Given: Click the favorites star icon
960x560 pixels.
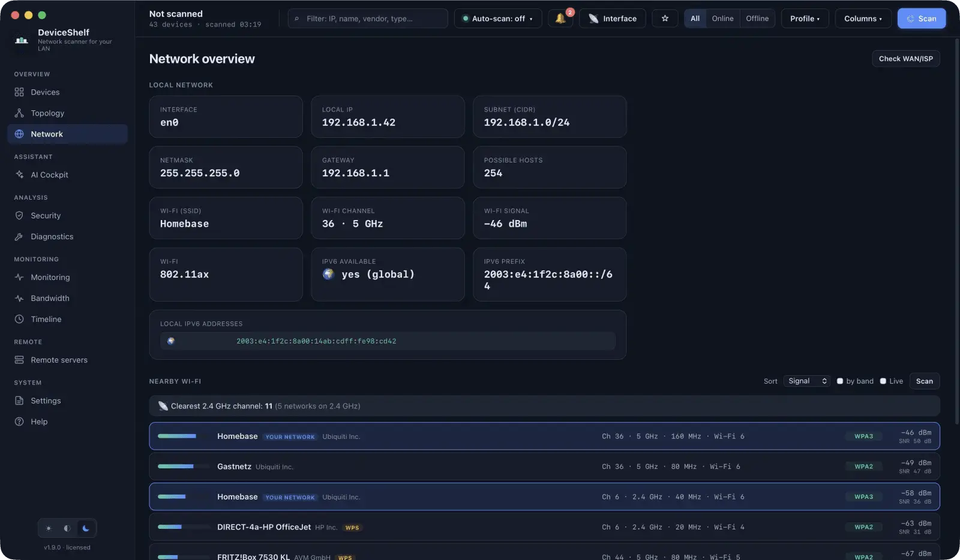Looking at the screenshot, I should [665, 19].
